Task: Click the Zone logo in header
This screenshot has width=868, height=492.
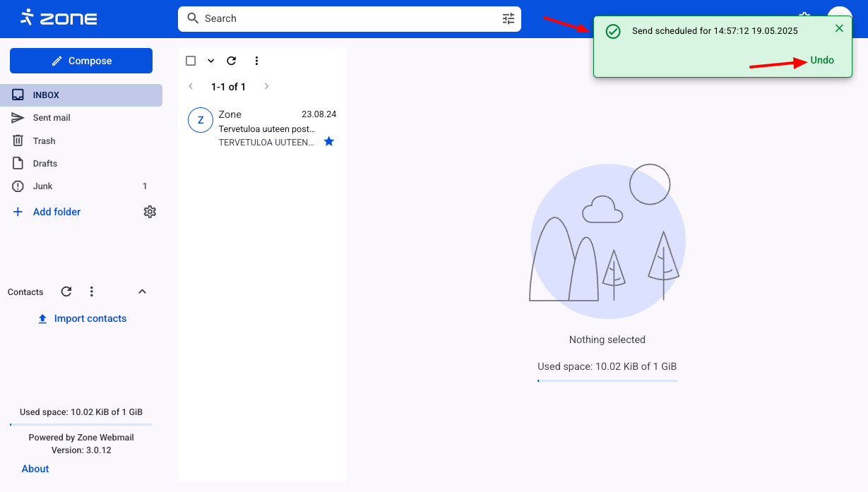Action: point(59,18)
